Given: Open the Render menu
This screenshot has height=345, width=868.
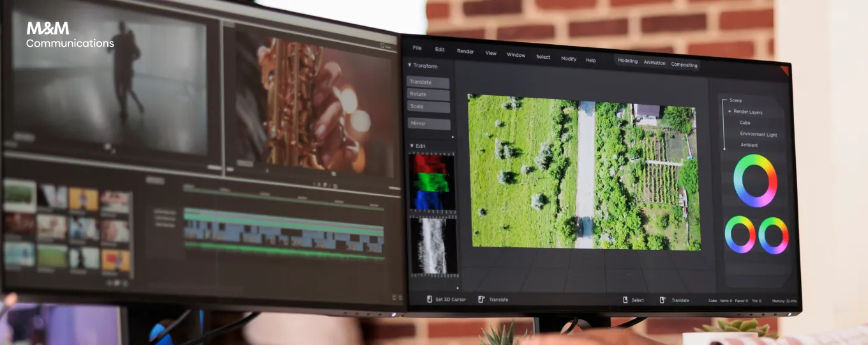Looking at the screenshot, I should [x=465, y=51].
